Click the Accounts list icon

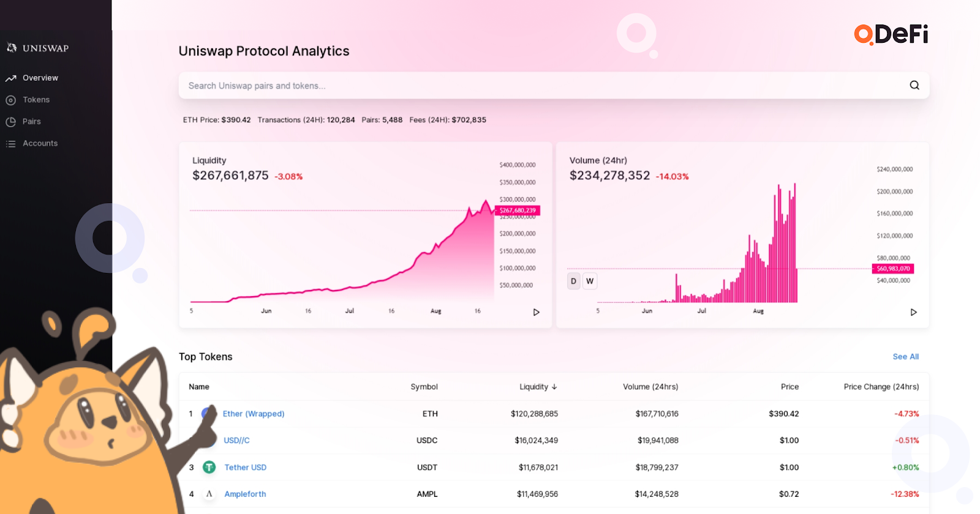(10, 144)
